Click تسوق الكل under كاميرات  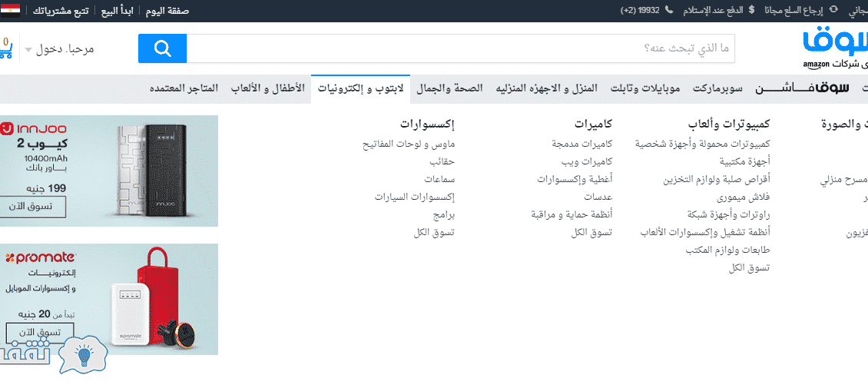pyautogui.click(x=591, y=232)
